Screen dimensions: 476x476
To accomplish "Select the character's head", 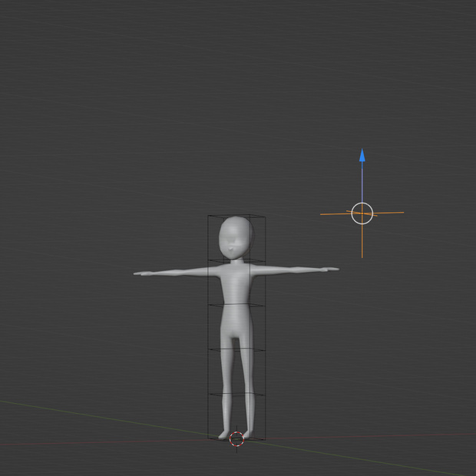I will click(x=236, y=238).
